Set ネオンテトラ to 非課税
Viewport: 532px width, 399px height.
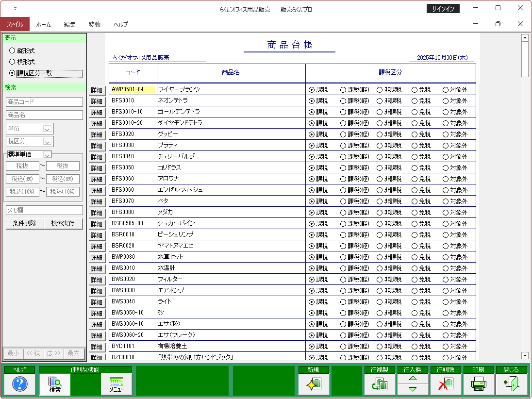tap(380, 101)
